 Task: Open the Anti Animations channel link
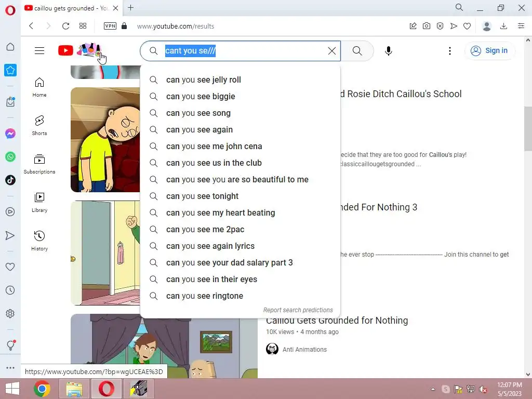coord(304,350)
